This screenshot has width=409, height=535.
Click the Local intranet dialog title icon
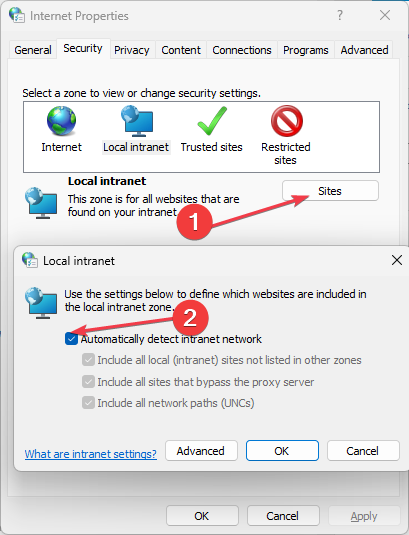tap(30, 260)
